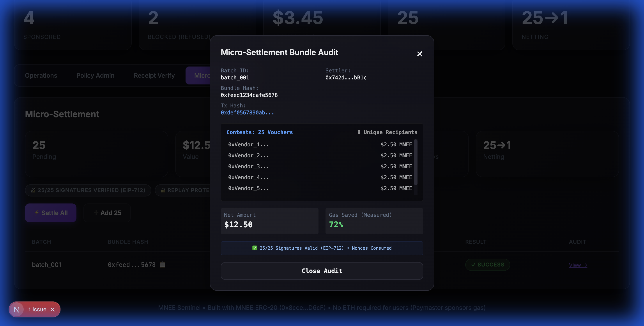Image resolution: width=644 pixels, height=326 pixels.
Task: Click the N avatar in issue badge
Action: [x=16, y=309]
